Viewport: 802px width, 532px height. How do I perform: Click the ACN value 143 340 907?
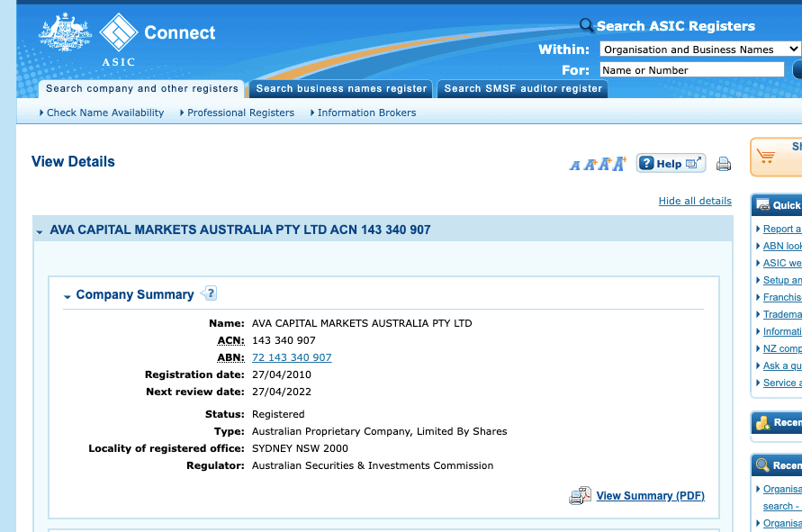point(284,340)
